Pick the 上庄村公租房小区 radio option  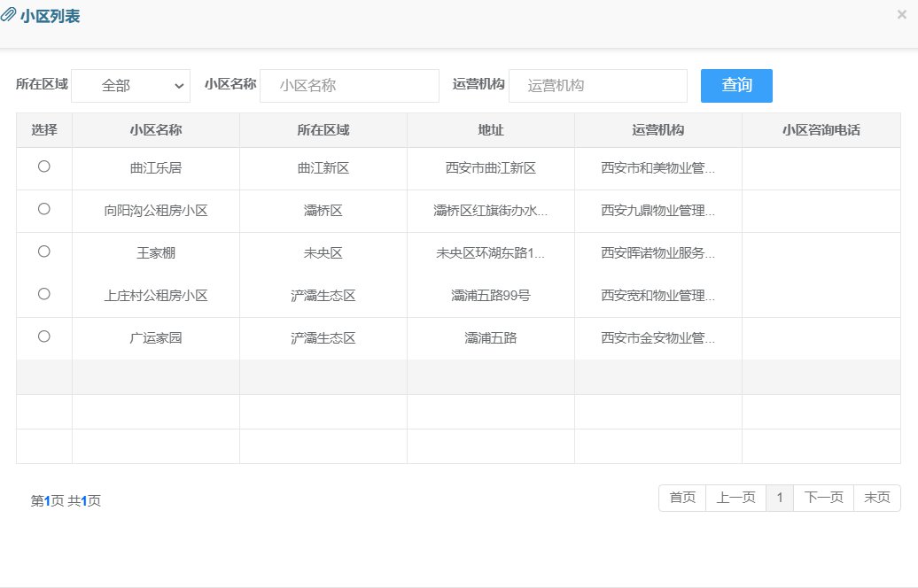click(x=44, y=294)
